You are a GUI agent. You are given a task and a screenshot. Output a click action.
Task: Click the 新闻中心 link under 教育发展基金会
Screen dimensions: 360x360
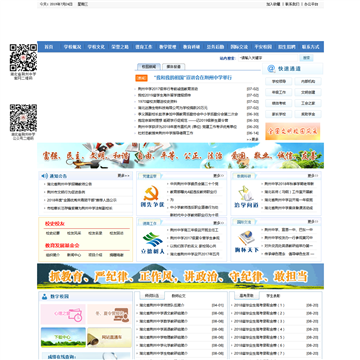click(74, 255)
